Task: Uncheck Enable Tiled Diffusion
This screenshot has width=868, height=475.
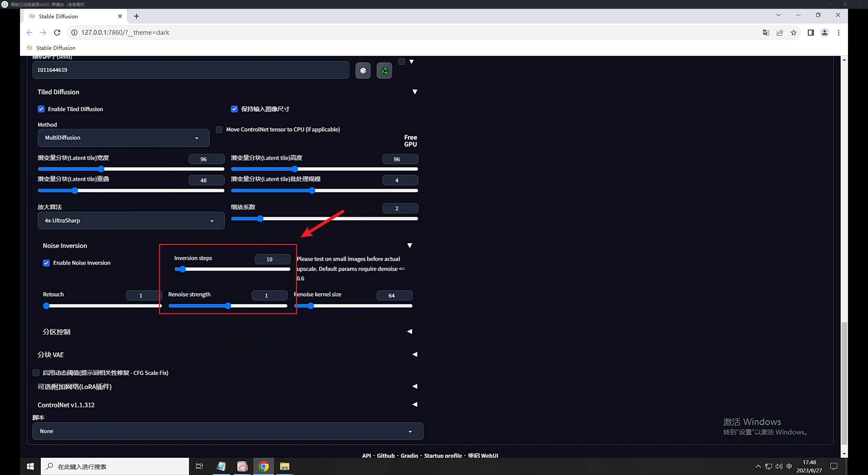Action: click(41, 109)
